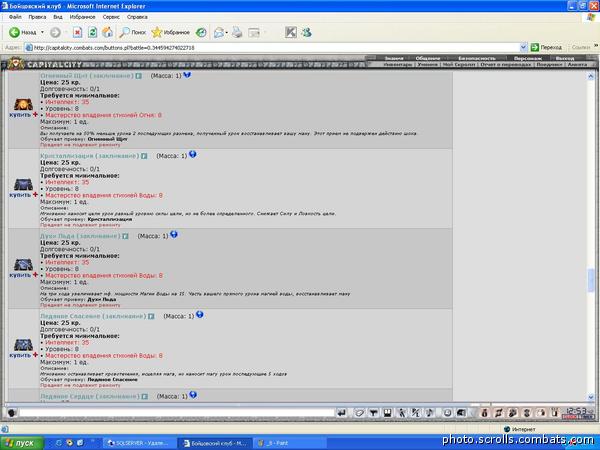Click the Mail envelope toolbar icon
This screenshot has width=600, height=450.
219,33
